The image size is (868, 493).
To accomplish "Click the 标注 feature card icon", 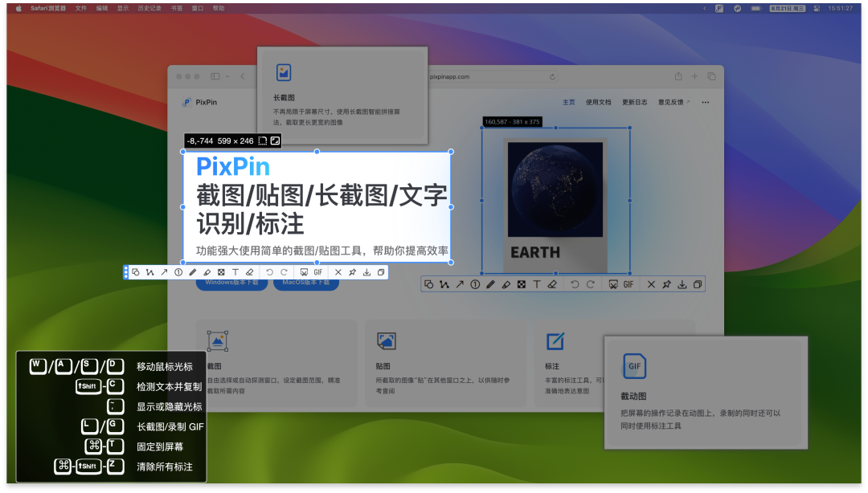I will [x=555, y=340].
